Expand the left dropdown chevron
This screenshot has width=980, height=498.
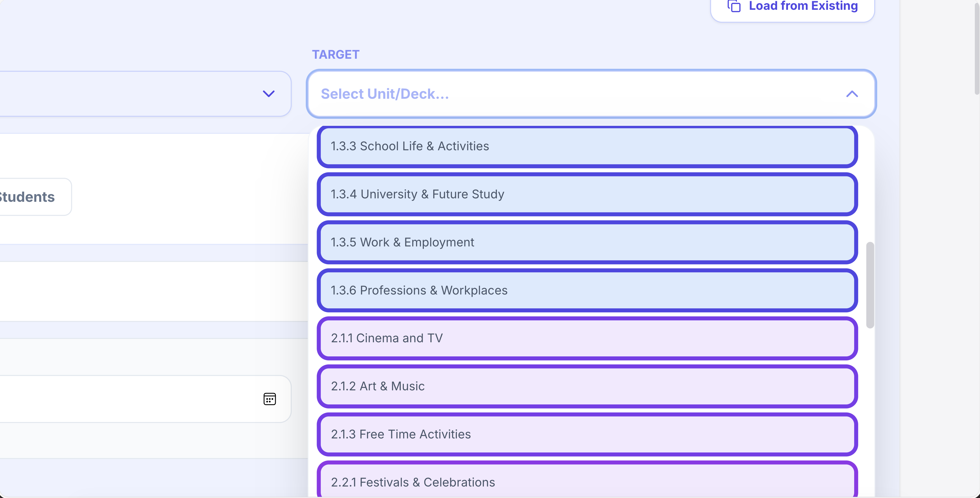269,94
